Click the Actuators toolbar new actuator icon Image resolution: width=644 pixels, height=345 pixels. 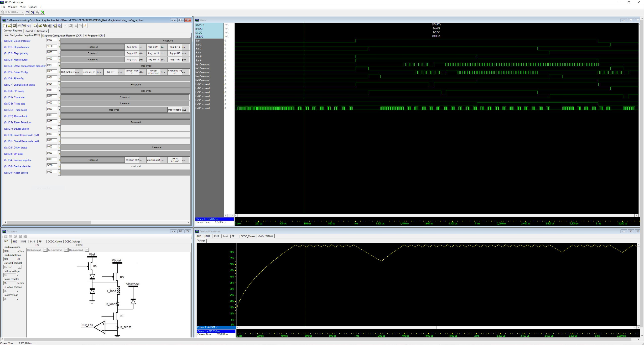6,236
